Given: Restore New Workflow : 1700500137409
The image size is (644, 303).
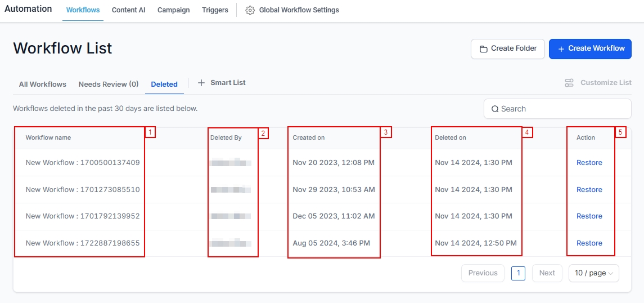Looking at the screenshot, I should [x=589, y=163].
